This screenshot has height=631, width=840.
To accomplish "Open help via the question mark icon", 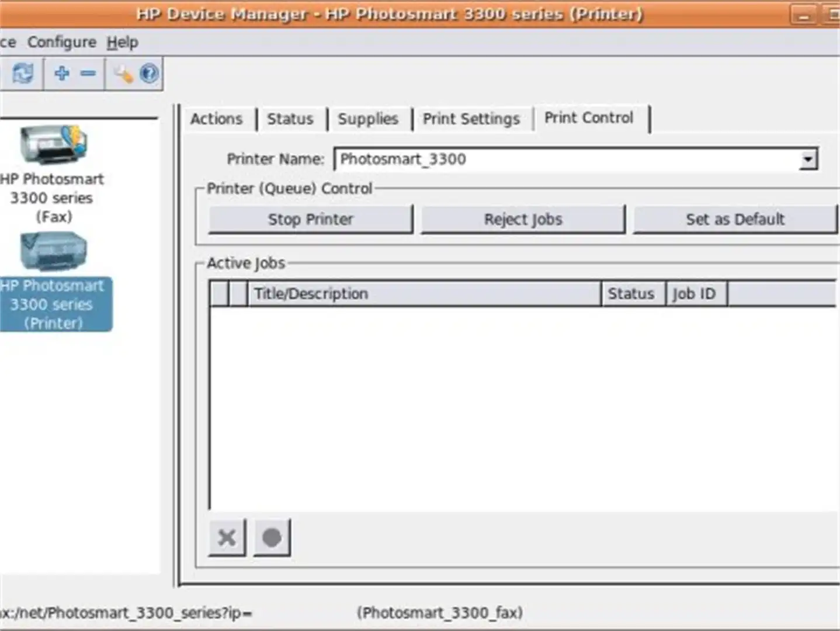I will [x=149, y=74].
